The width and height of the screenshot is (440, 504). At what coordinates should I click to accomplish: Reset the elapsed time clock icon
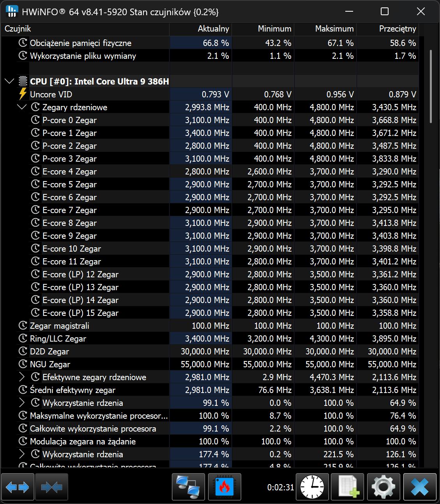pyautogui.click(x=312, y=487)
